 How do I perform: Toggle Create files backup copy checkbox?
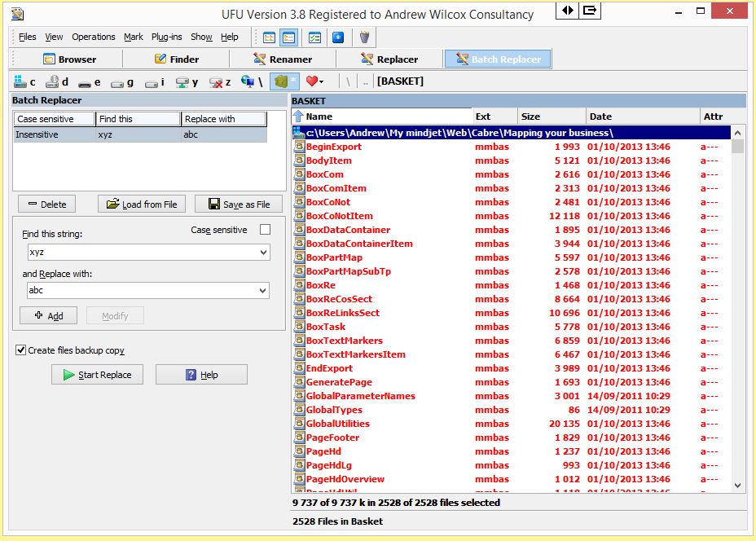[20, 350]
